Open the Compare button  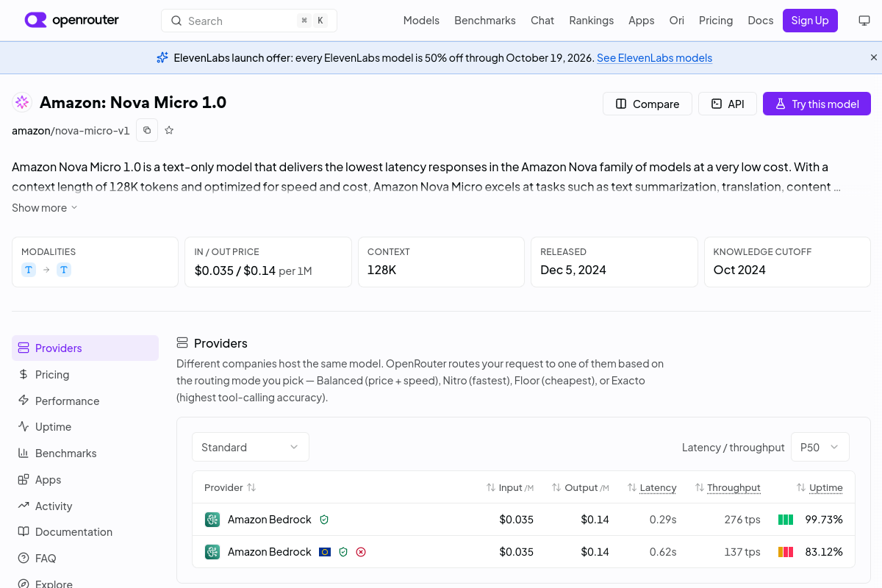click(x=648, y=104)
